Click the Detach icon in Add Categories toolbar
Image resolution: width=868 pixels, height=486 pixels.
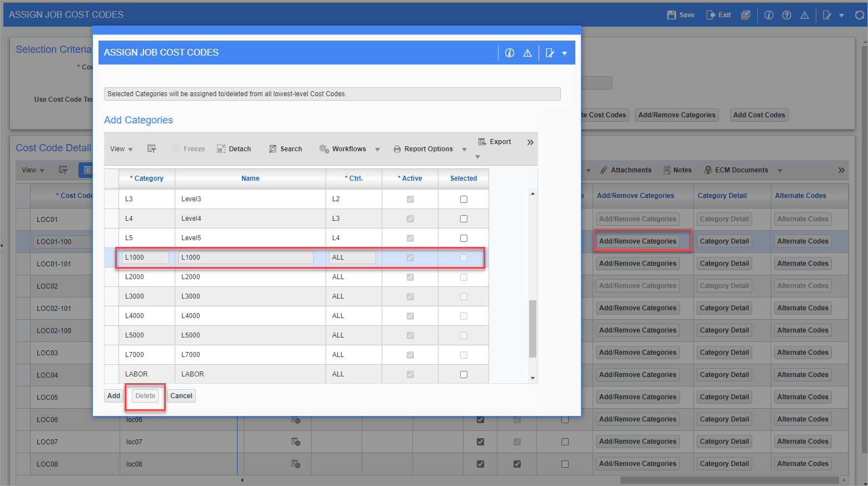(x=221, y=149)
